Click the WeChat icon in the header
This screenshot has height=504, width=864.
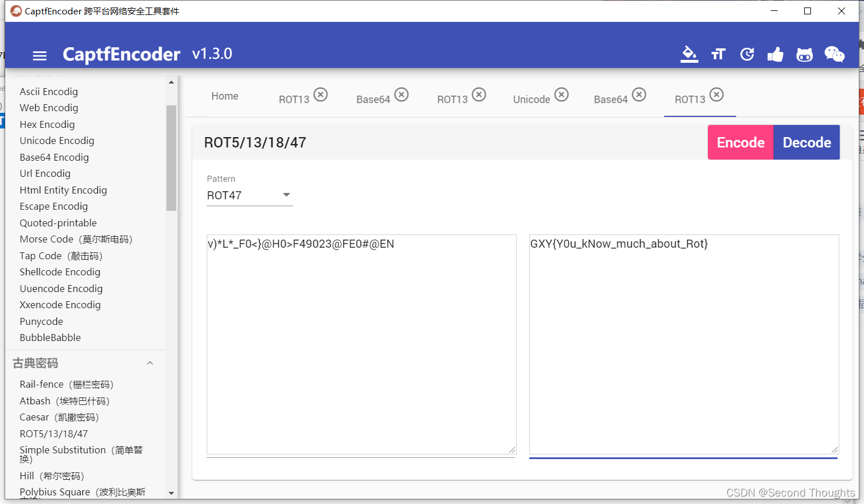(x=834, y=54)
